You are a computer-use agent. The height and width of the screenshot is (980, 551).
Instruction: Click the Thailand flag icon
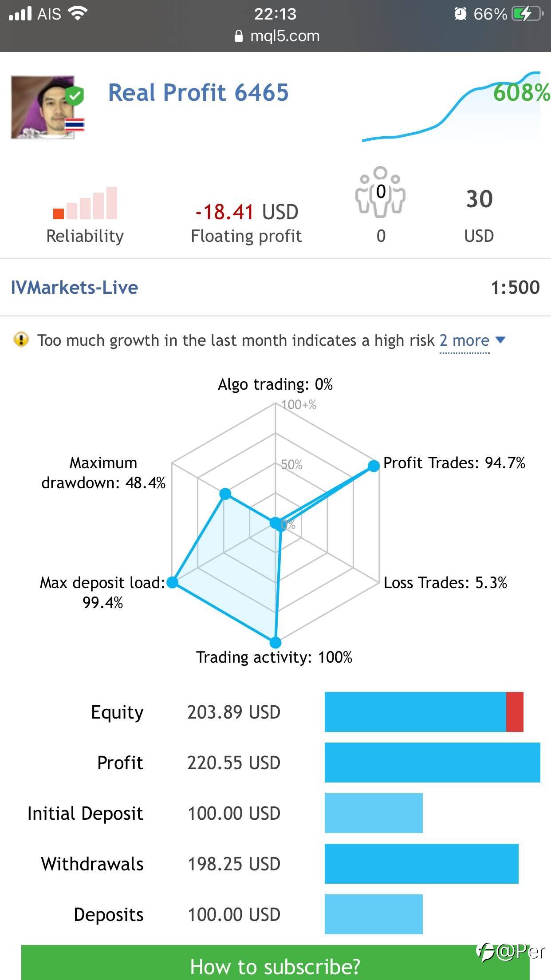coord(75,125)
